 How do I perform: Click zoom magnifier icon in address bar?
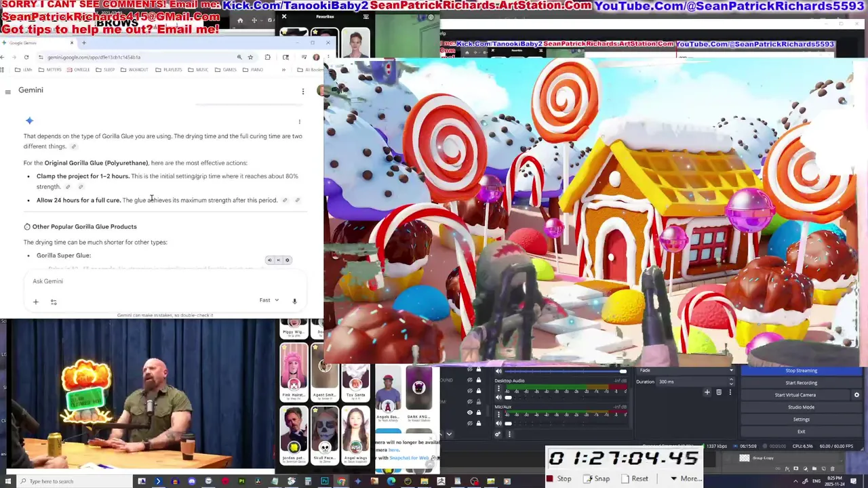(239, 57)
